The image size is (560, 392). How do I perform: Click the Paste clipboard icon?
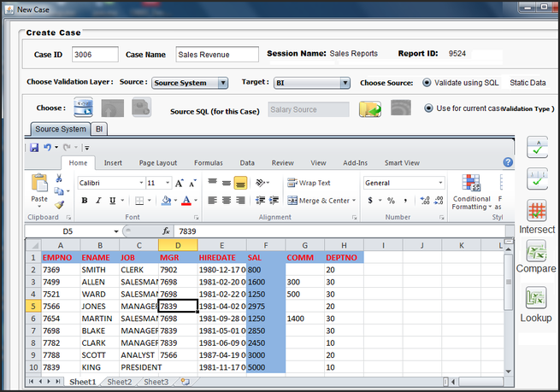39,182
